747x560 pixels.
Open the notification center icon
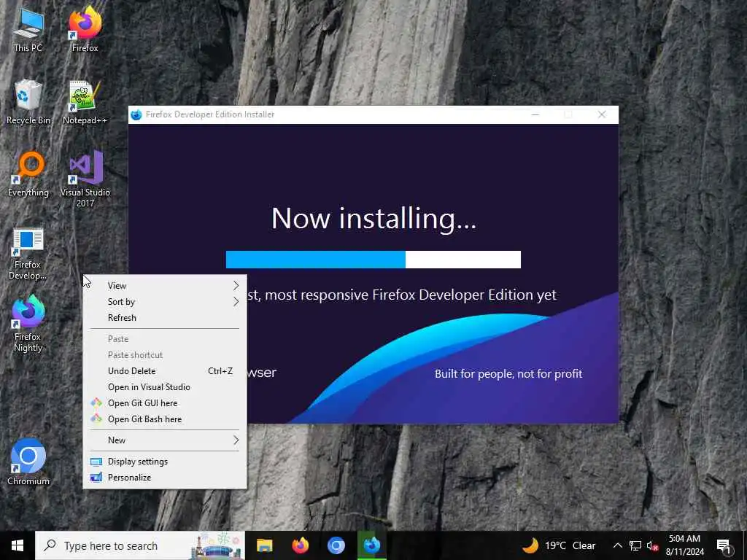point(724,545)
